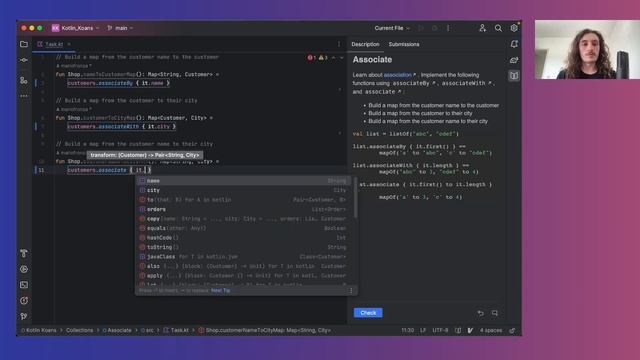Show more tool windows ellipsis in left sidebar
The width and height of the screenshot is (640, 360).
[x=24, y=96]
